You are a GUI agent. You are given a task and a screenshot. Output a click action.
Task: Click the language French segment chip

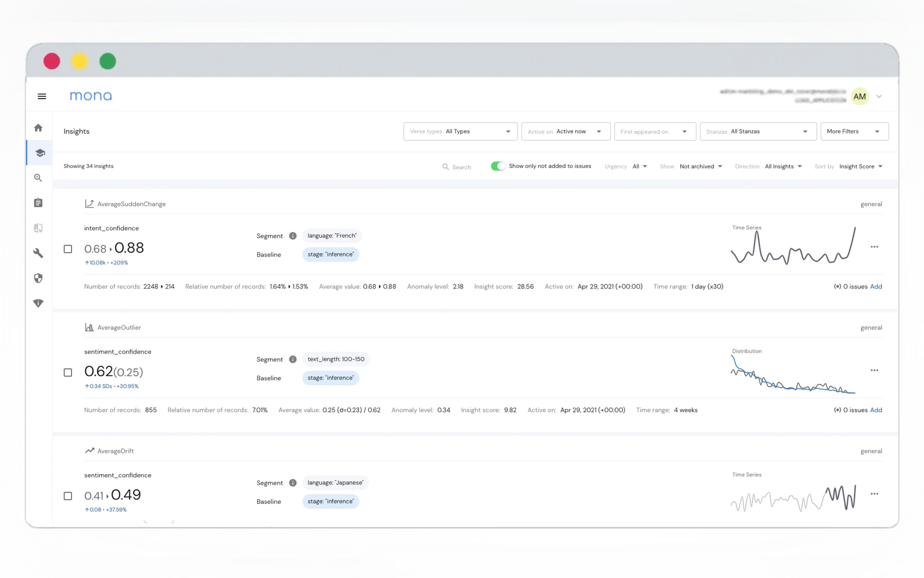(x=331, y=236)
